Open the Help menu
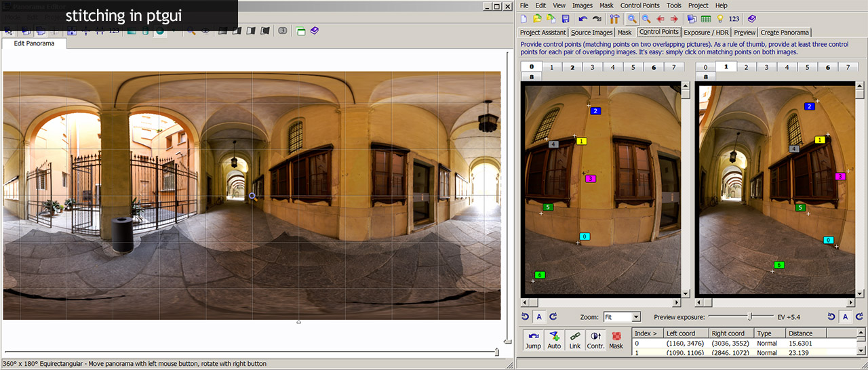The width and height of the screenshot is (868, 370). pyautogui.click(x=722, y=5)
